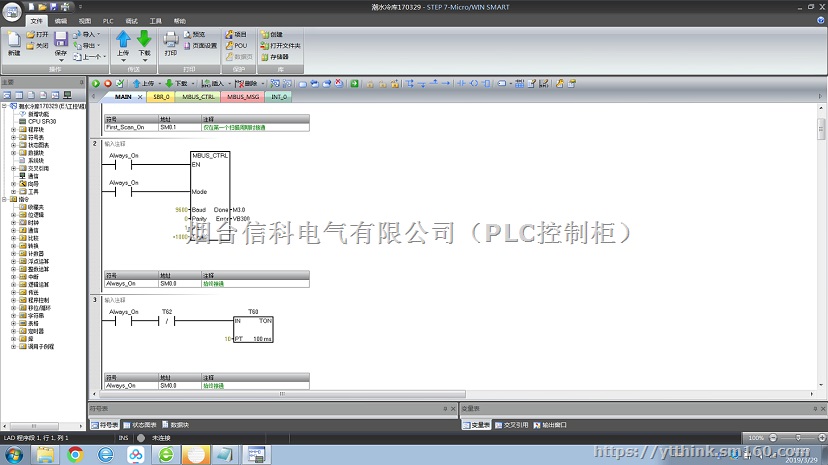Click the Chrome icon on taskbar

[75, 454]
